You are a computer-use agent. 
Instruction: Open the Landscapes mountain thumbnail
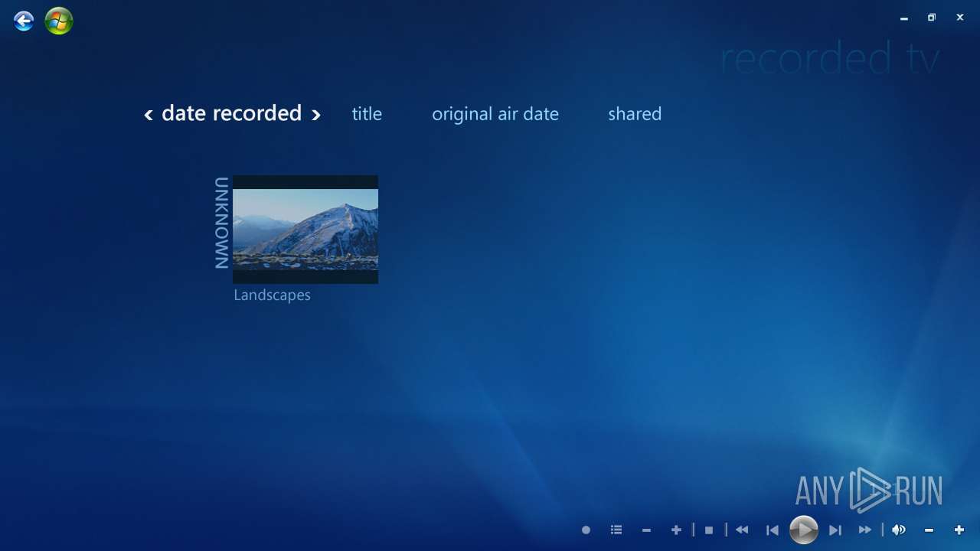(x=305, y=230)
